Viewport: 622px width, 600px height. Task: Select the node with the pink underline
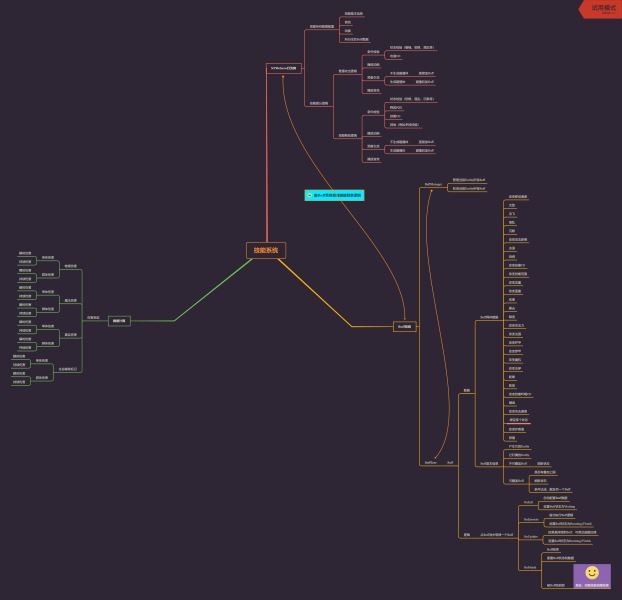[518, 420]
